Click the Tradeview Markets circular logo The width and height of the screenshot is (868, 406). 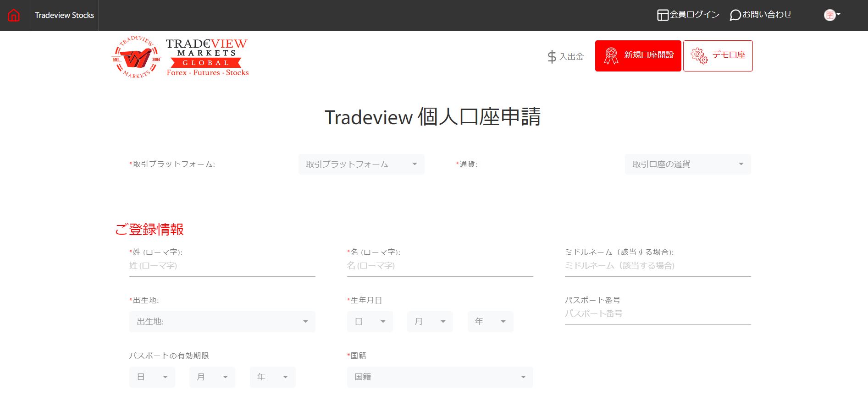(x=137, y=57)
